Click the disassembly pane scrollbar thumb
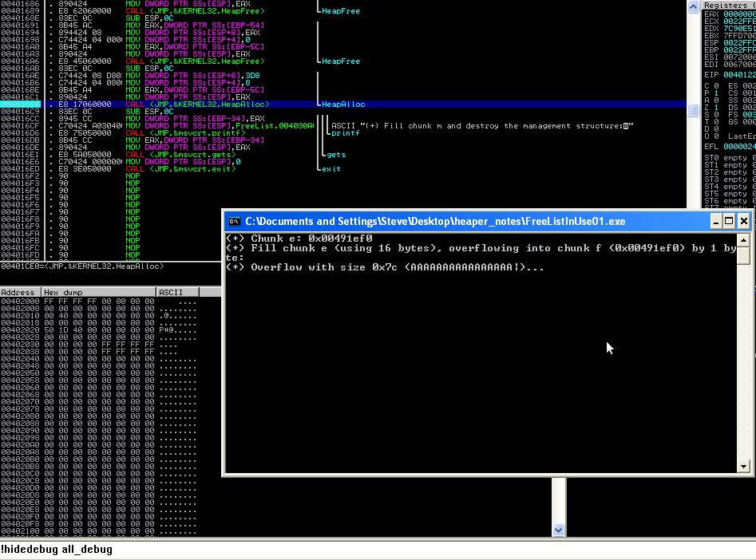This screenshot has height=560, width=756. pos(693,110)
